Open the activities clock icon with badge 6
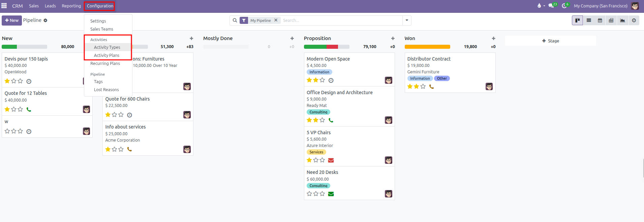Viewport: 644px width, 222px height. point(565,5)
